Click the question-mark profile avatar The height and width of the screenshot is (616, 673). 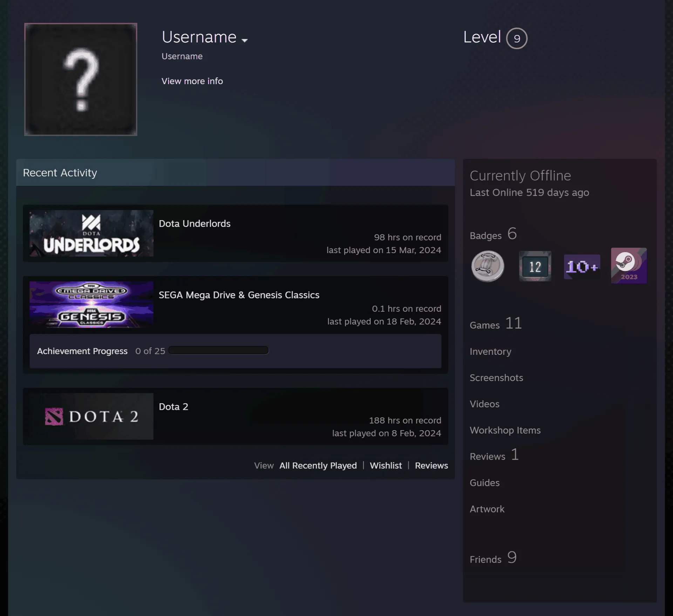(81, 79)
